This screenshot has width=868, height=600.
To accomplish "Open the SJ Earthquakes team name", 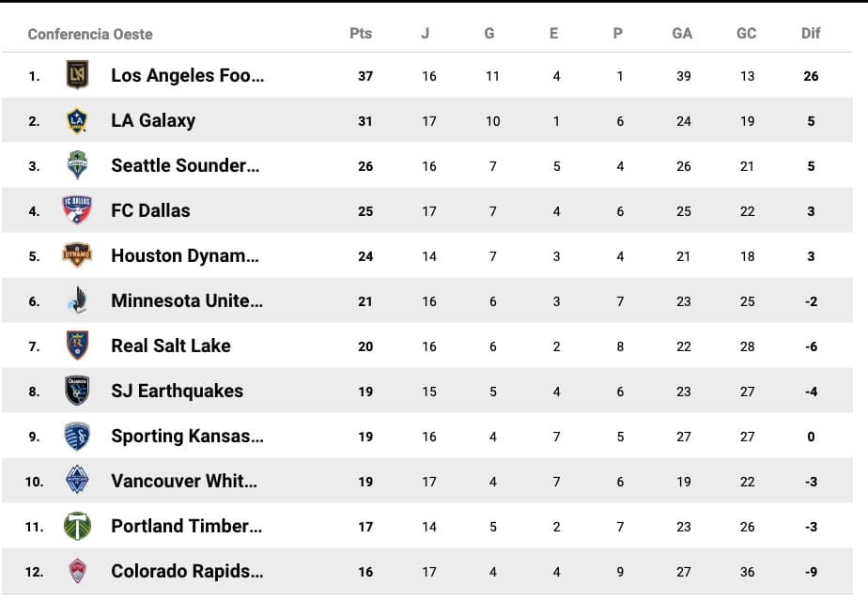I will (177, 391).
